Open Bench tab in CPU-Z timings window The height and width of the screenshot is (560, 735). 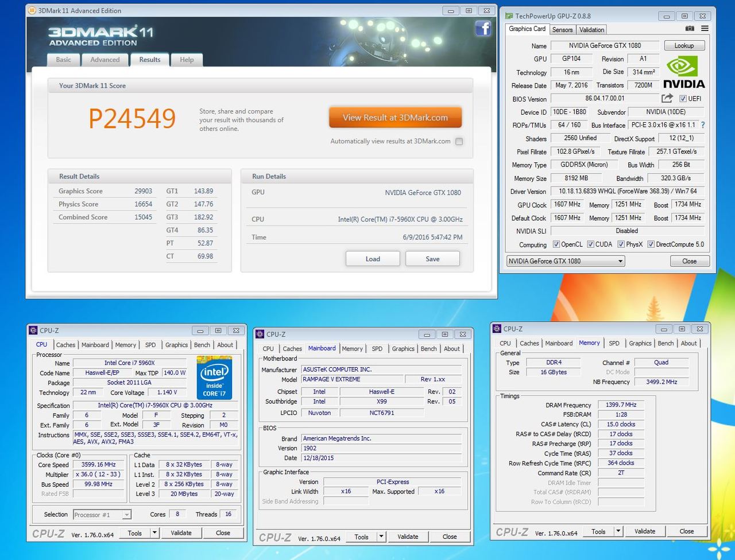[666, 343]
